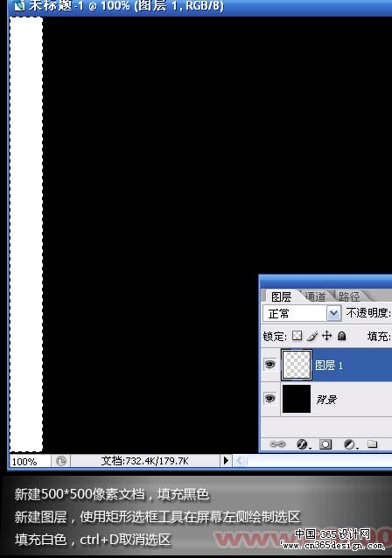Lock transparent pixels icon

(297, 336)
